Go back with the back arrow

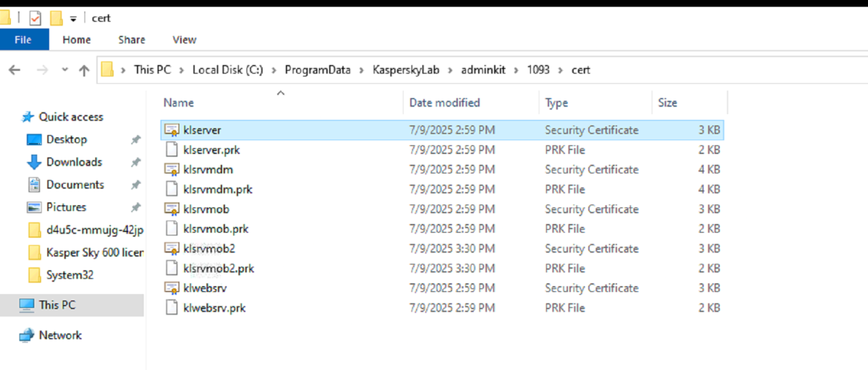tap(14, 70)
